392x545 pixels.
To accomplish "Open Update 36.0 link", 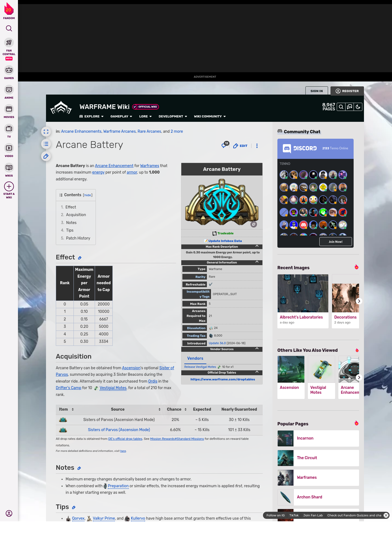I will [217, 343].
